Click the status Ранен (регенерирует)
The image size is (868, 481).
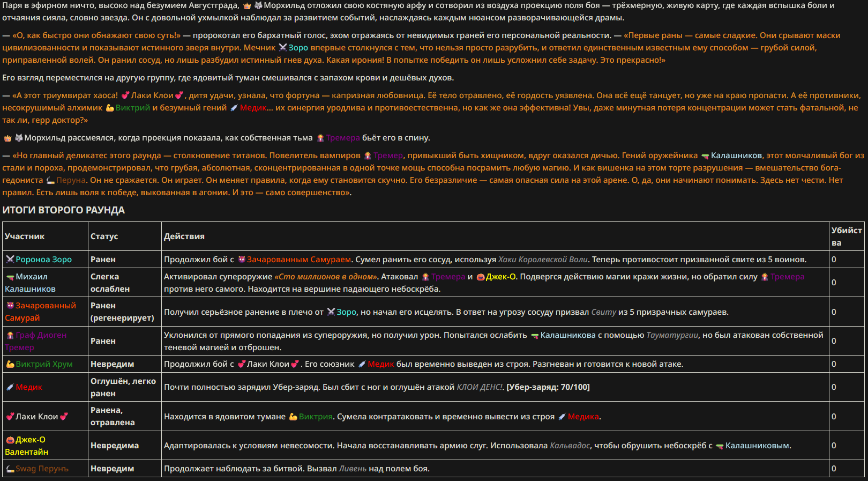[122, 312]
